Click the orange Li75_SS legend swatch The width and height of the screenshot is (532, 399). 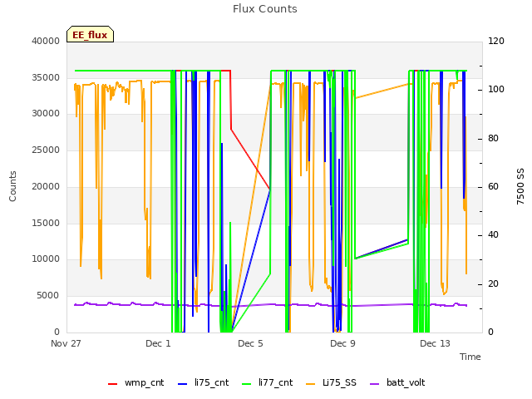tap(310, 384)
